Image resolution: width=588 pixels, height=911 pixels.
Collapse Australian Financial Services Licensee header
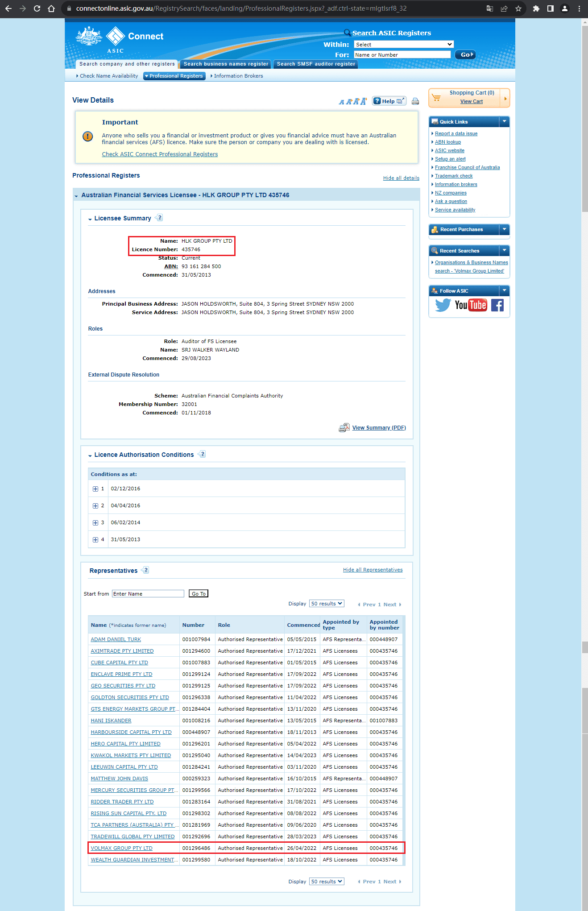[77, 196]
